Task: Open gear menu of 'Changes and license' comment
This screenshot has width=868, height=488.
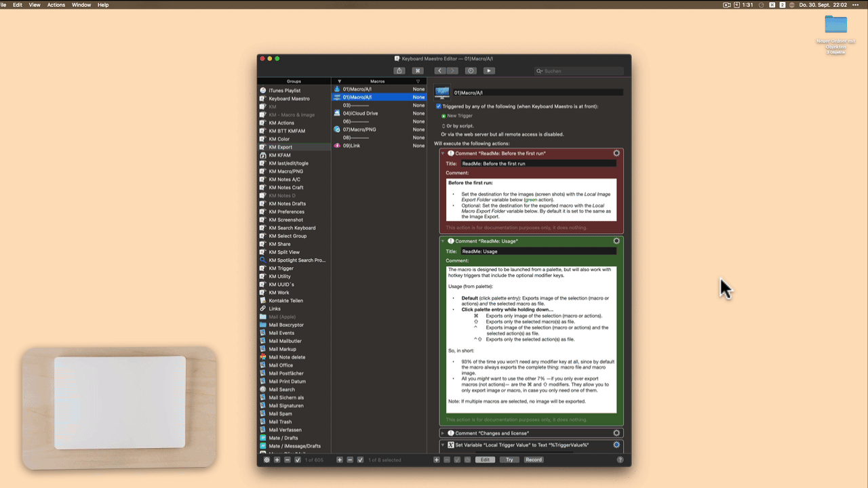Action: coord(616,432)
